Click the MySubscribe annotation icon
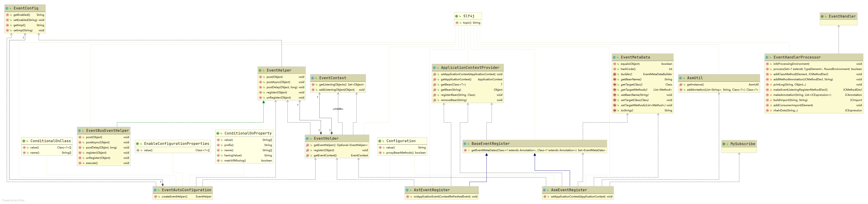Screen dimensions: 868x204 pyautogui.click(x=724, y=144)
